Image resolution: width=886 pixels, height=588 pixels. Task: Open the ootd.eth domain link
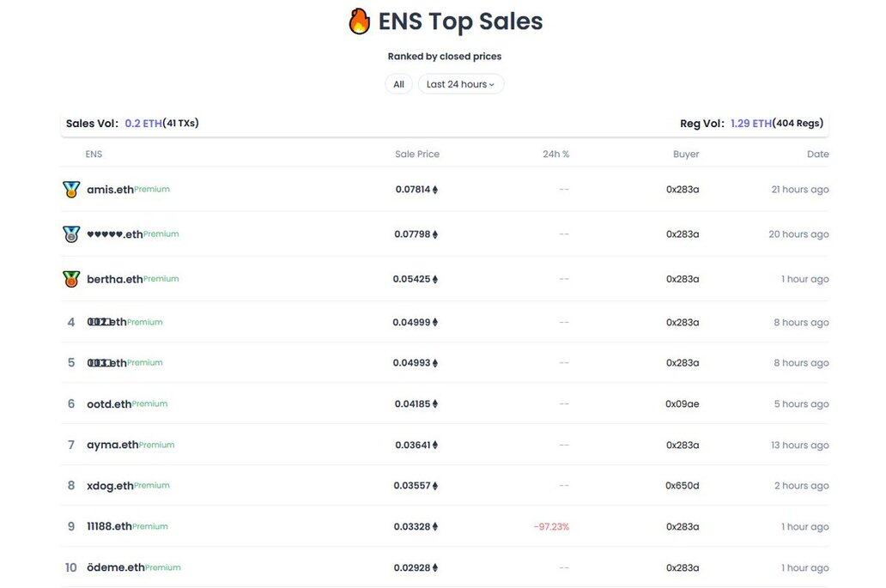(109, 404)
